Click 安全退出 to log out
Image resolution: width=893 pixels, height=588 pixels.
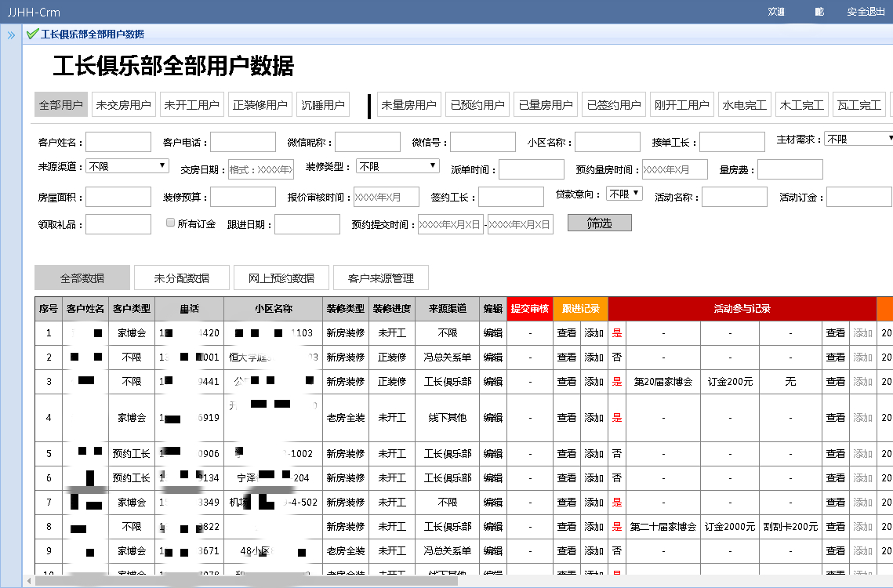(x=866, y=12)
